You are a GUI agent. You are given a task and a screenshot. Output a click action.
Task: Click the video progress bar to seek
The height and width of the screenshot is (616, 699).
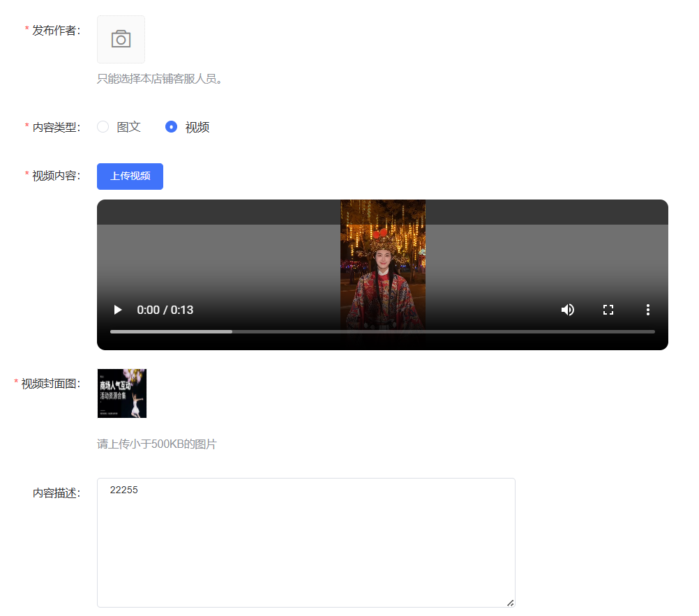click(382, 332)
